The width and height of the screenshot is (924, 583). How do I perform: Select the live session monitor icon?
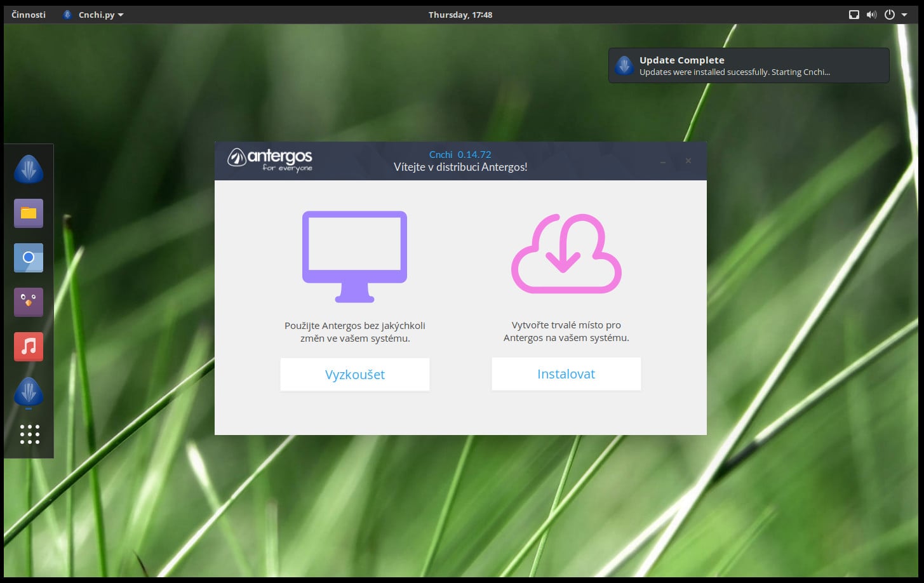354,256
